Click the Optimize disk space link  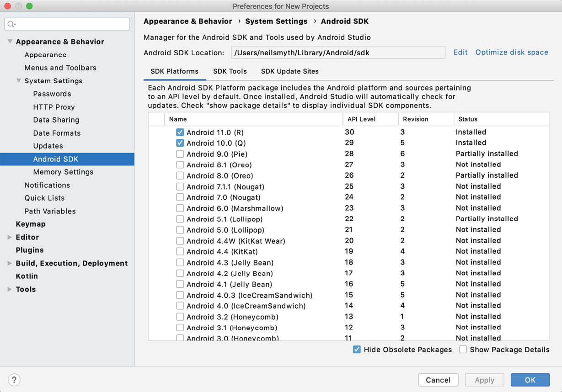(x=512, y=52)
